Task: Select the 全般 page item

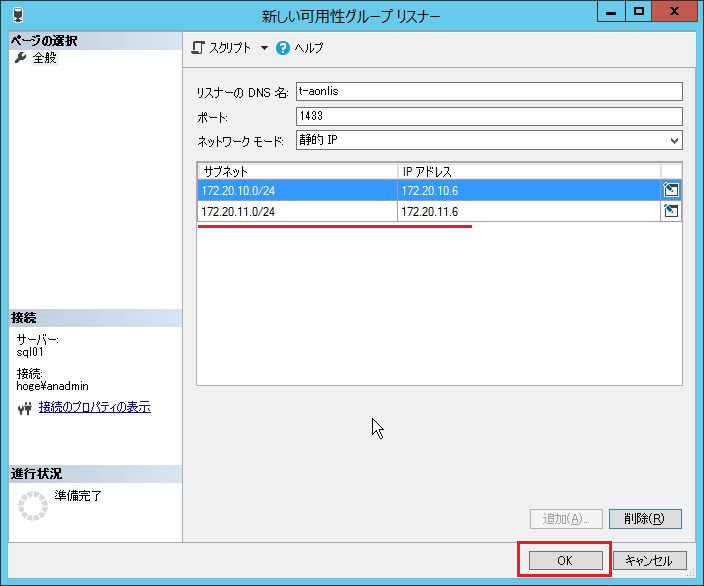Action: click(x=45, y=58)
